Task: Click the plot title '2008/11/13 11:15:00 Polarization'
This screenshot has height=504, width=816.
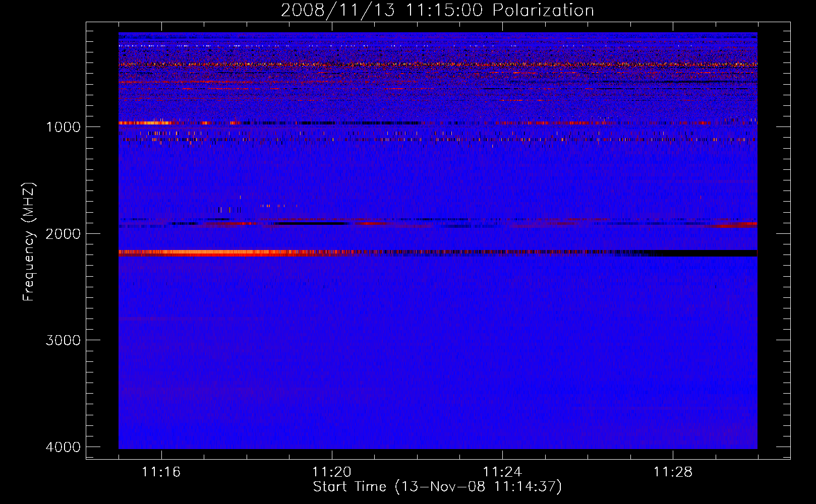Action: [437, 10]
